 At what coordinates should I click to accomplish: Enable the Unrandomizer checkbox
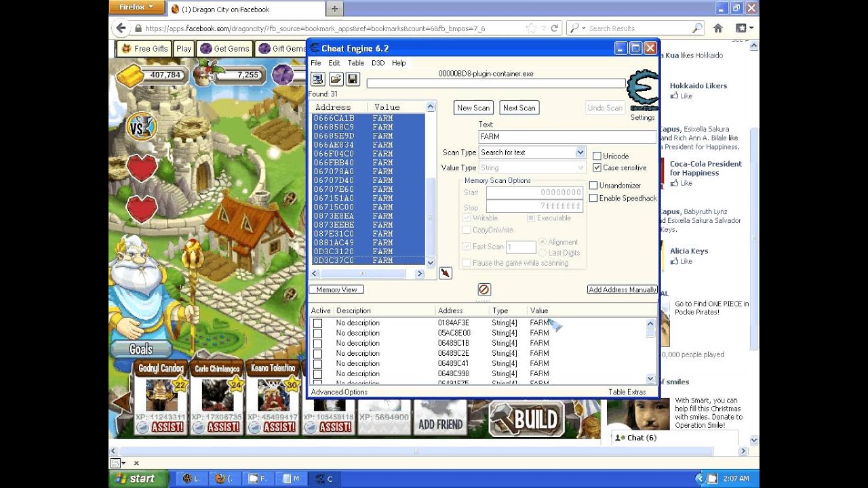point(593,185)
